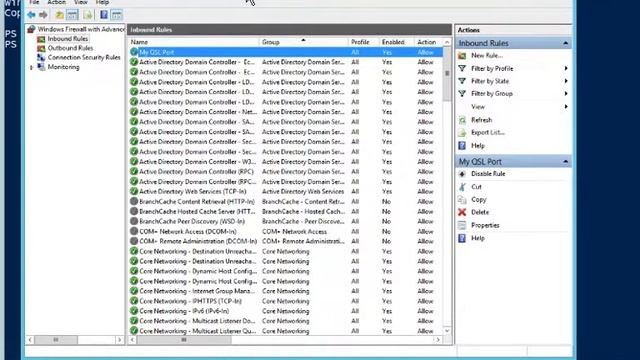Viewport: 640px width, 360px height.
Task: Click the Export List toolbar icon
Action: click(x=87, y=15)
